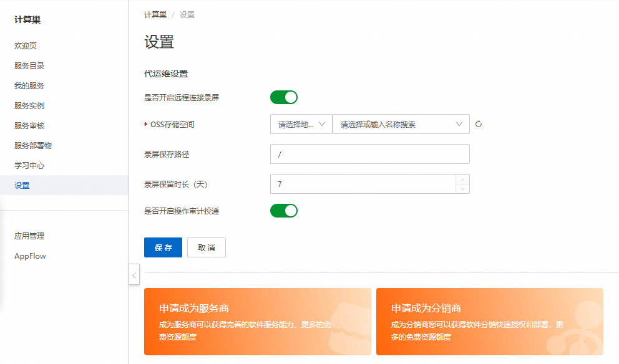Toggle the operation audit delivery switch

click(284, 211)
